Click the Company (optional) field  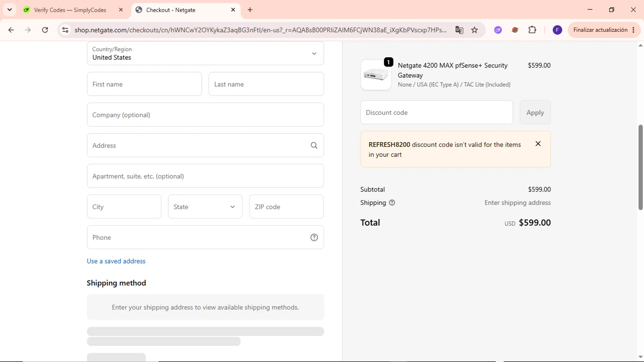(x=205, y=115)
